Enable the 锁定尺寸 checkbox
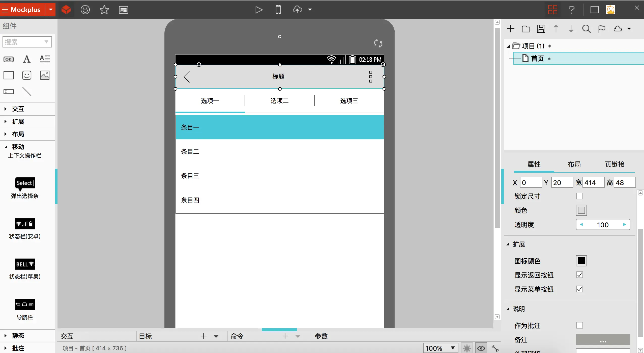This screenshot has height=353, width=644. point(579,196)
